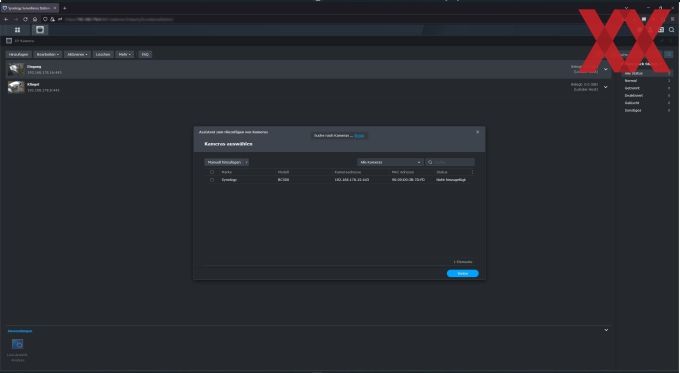Select the IP Kamera app icon in taskbar
The height and width of the screenshot is (373, 680).
pos(40,29)
